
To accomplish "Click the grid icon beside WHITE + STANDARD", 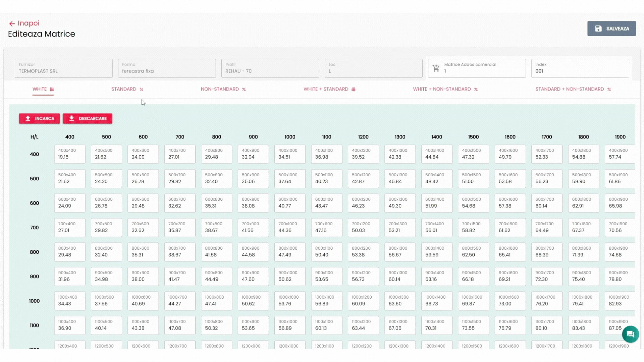I will point(353,89).
